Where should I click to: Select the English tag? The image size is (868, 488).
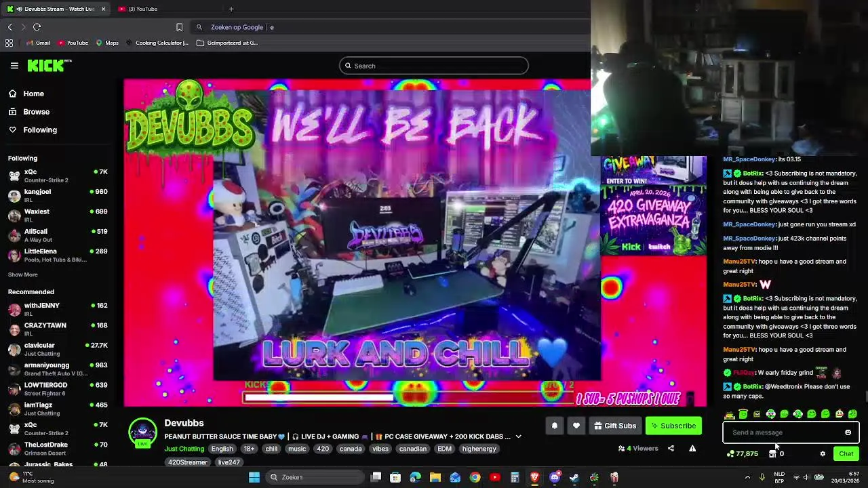(x=222, y=449)
